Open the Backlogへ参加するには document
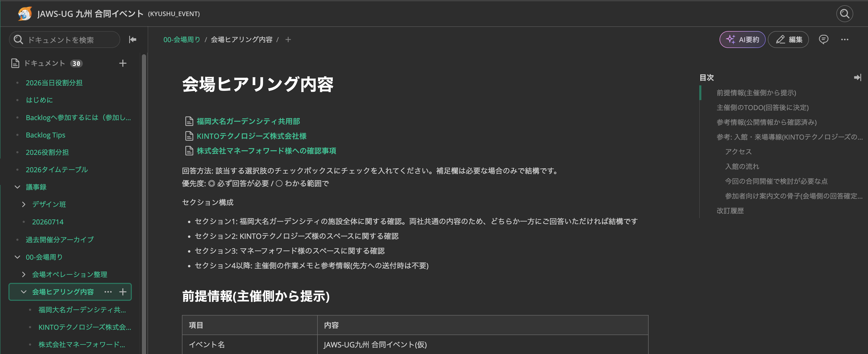The image size is (868, 354). coord(79,117)
